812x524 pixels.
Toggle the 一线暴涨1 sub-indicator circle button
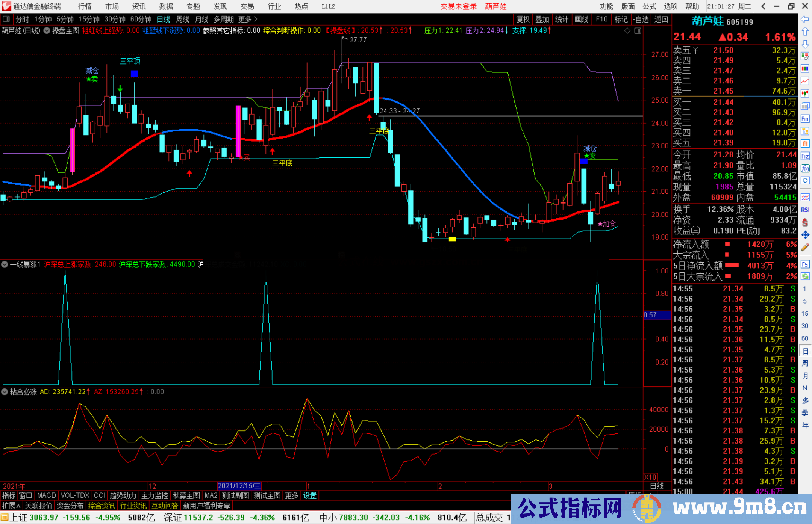[5, 264]
